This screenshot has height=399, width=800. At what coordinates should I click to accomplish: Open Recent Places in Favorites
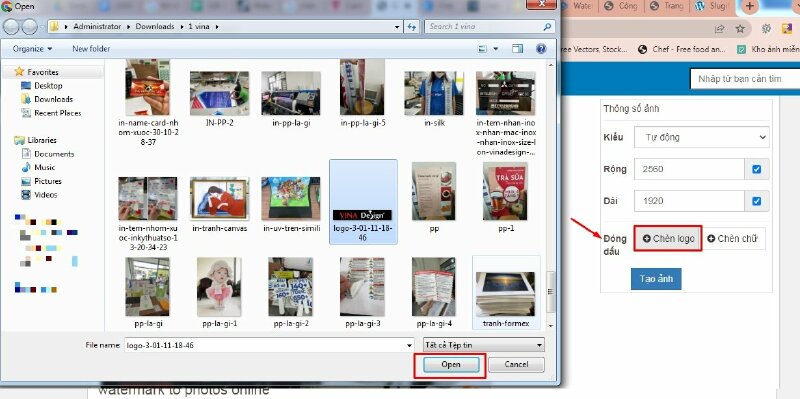click(x=57, y=113)
